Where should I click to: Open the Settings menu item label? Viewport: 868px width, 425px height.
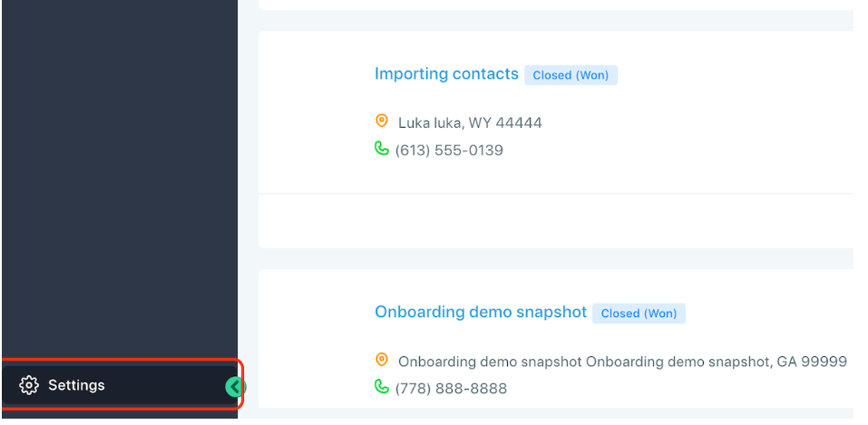[76, 385]
